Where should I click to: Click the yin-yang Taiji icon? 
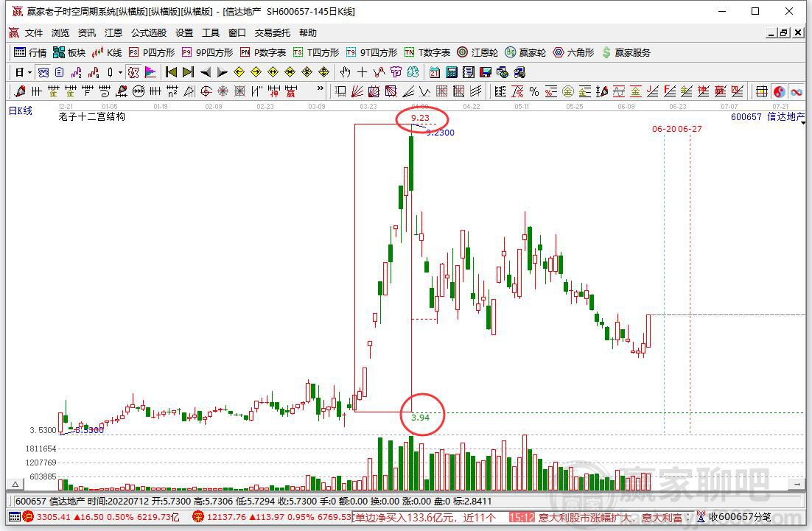pos(779,91)
